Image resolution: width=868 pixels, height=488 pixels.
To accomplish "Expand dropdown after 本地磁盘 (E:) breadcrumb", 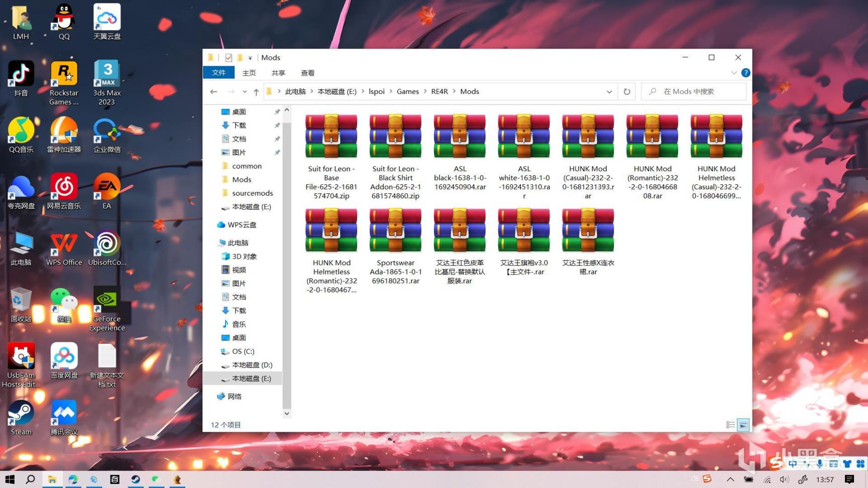I will click(x=363, y=91).
